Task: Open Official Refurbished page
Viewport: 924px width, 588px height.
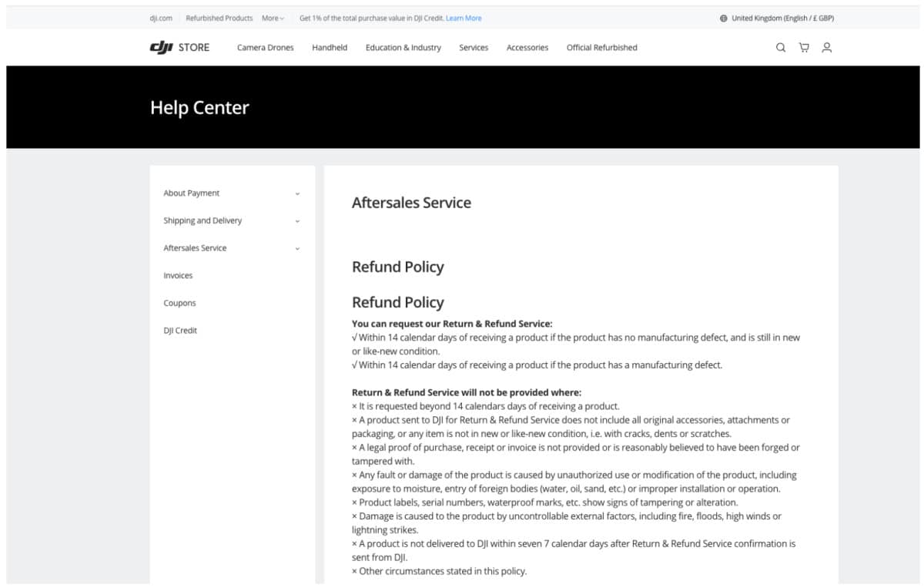Action: tap(602, 48)
